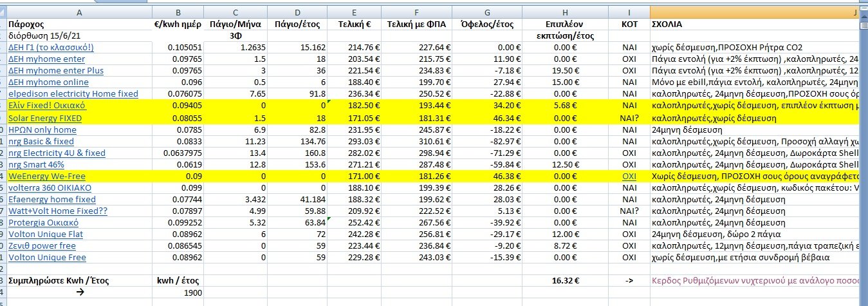Select the 19.50 € extra discount cell
868x306 pixels.
click(565, 70)
